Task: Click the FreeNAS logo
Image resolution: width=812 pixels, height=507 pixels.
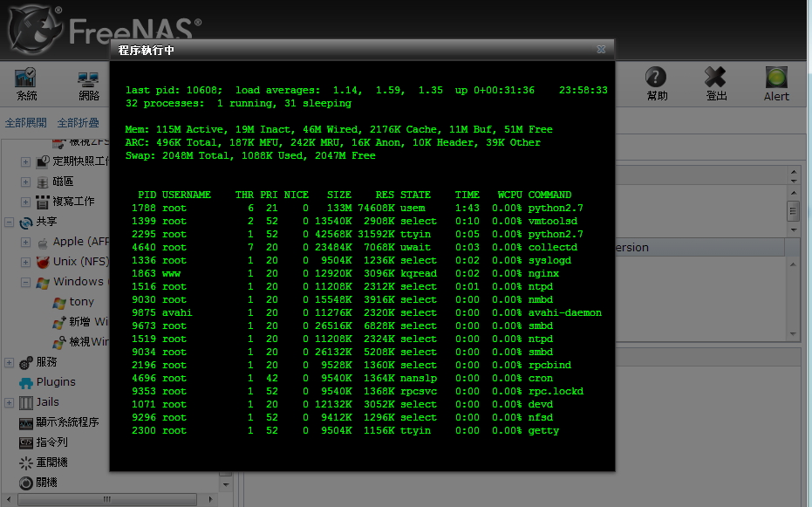Action: (104, 29)
